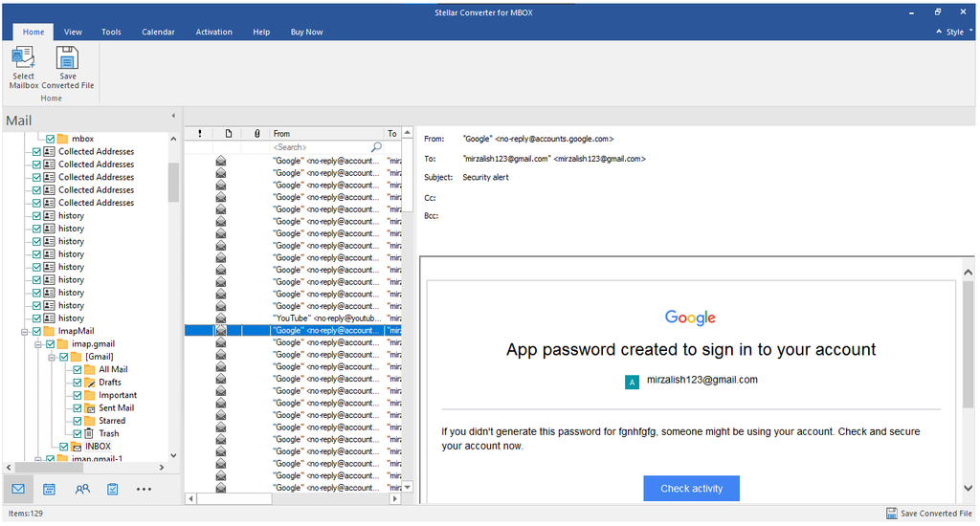
Task: Click the Starred folder icon
Action: (89, 421)
